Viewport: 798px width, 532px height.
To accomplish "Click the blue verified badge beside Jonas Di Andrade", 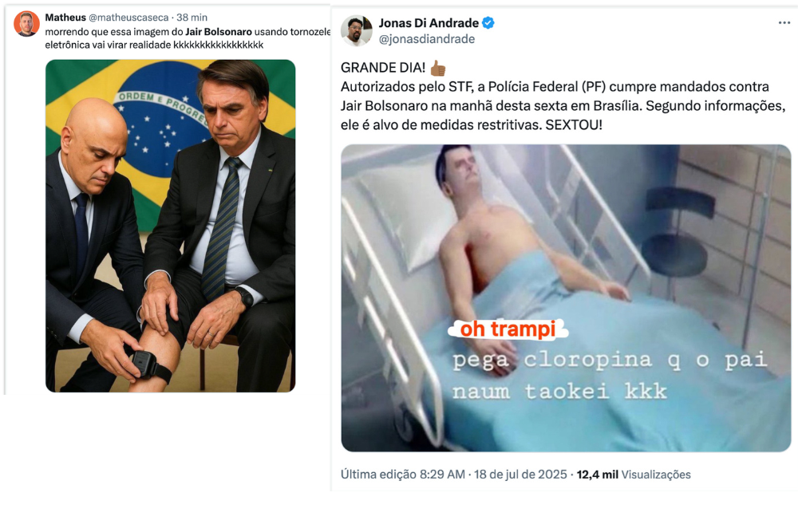I will (x=488, y=23).
